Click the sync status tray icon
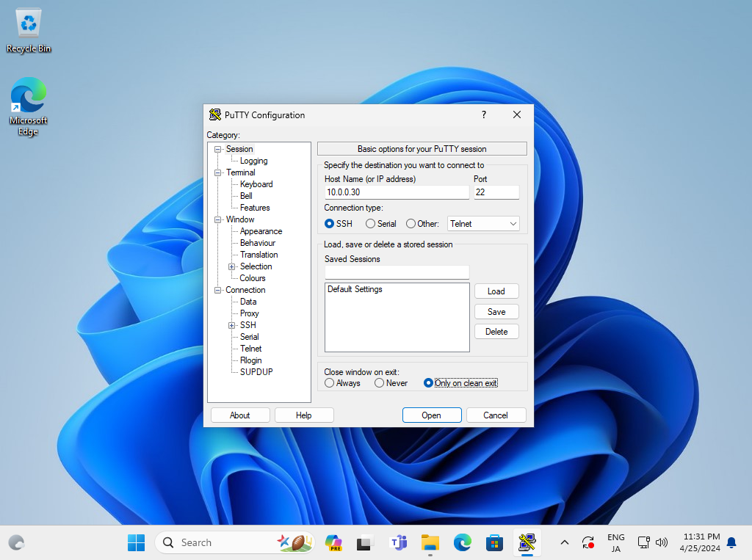 click(588, 542)
